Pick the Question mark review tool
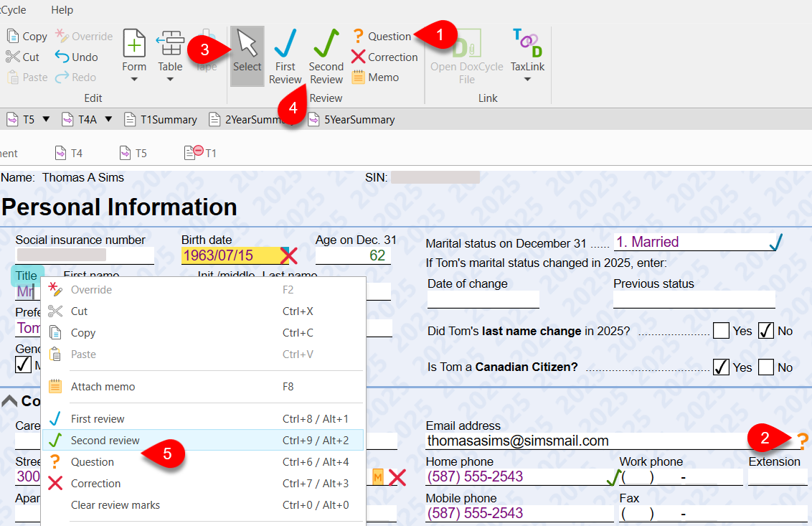 click(381, 37)
